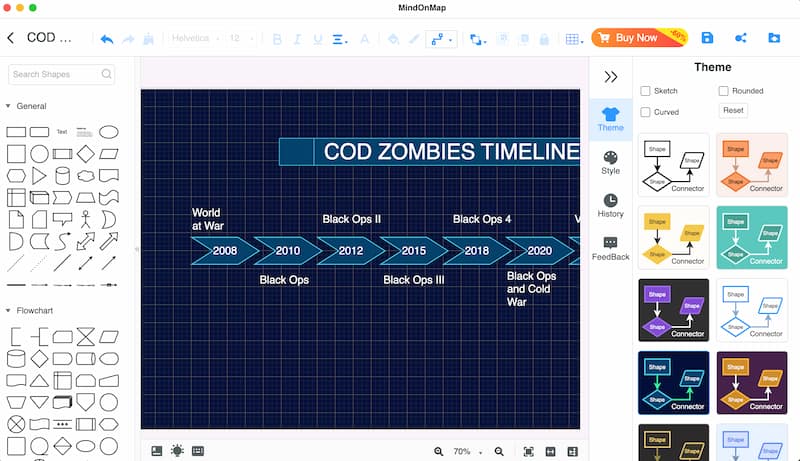Image resolution: width=800 pixels, height=461 pixels.
Task: Click the lock icon in toolbar
Action: (544, 39)
